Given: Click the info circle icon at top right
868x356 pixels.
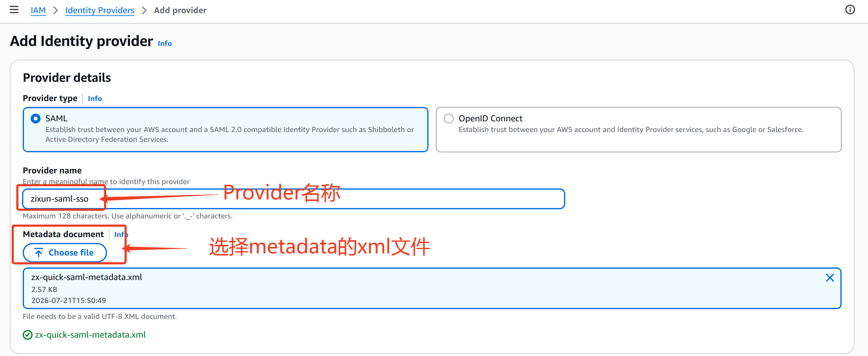Looking at the screenshot, I should coord(850,10).
